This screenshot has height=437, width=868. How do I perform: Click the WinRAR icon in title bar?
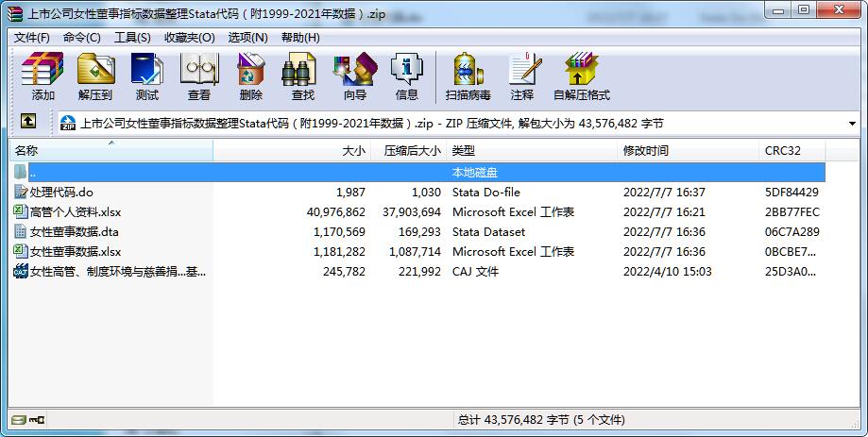(x=15, y=13)
